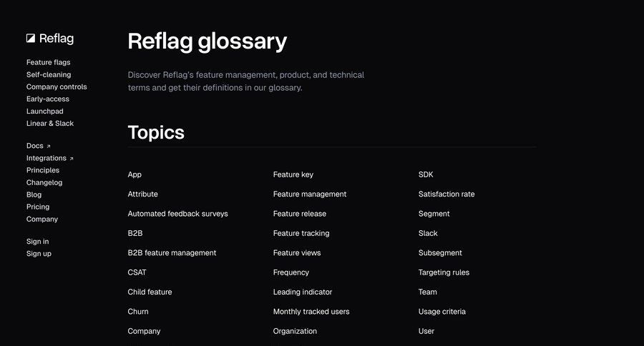Open the Company controls page

[57, 86]
